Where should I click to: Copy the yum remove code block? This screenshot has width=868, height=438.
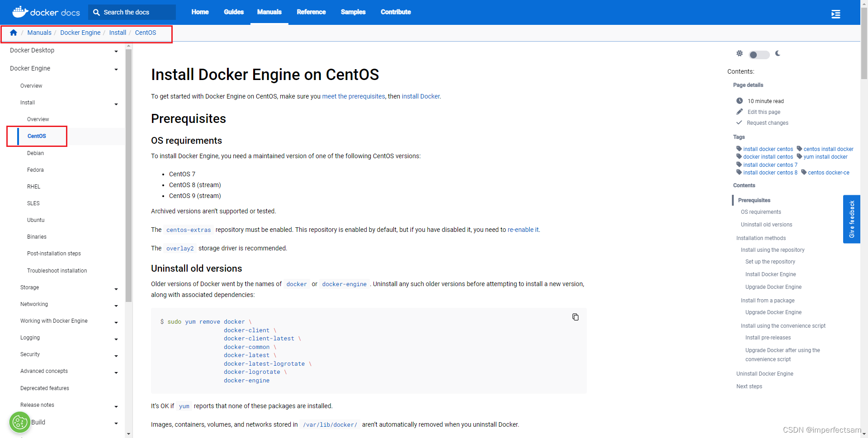576,317
